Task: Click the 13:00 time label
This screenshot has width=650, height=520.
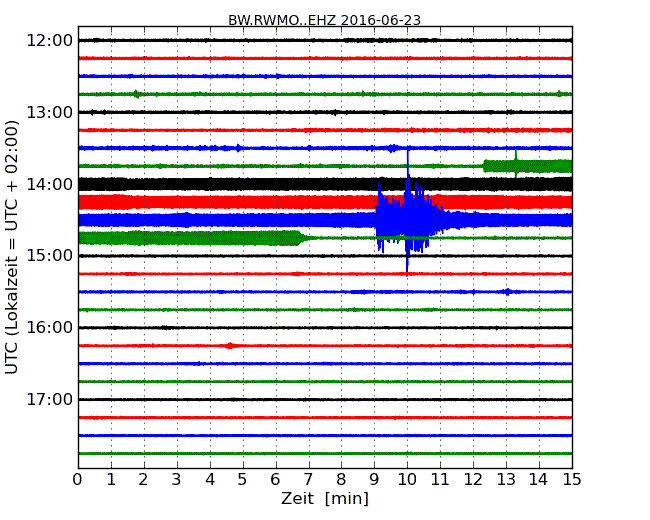Action: click(50, 112)
